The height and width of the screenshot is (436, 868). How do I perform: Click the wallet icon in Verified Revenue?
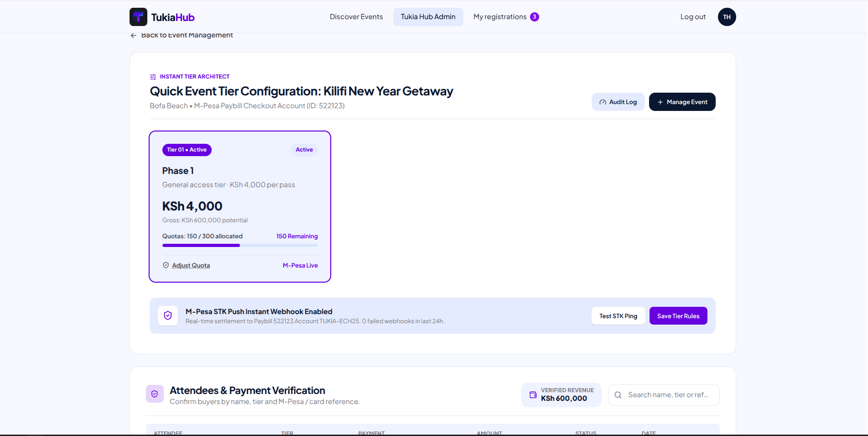click(x=533, y=394)
